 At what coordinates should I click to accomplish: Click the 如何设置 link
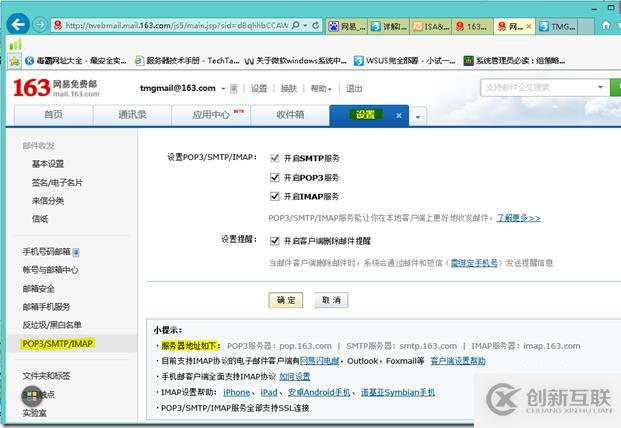295,377
